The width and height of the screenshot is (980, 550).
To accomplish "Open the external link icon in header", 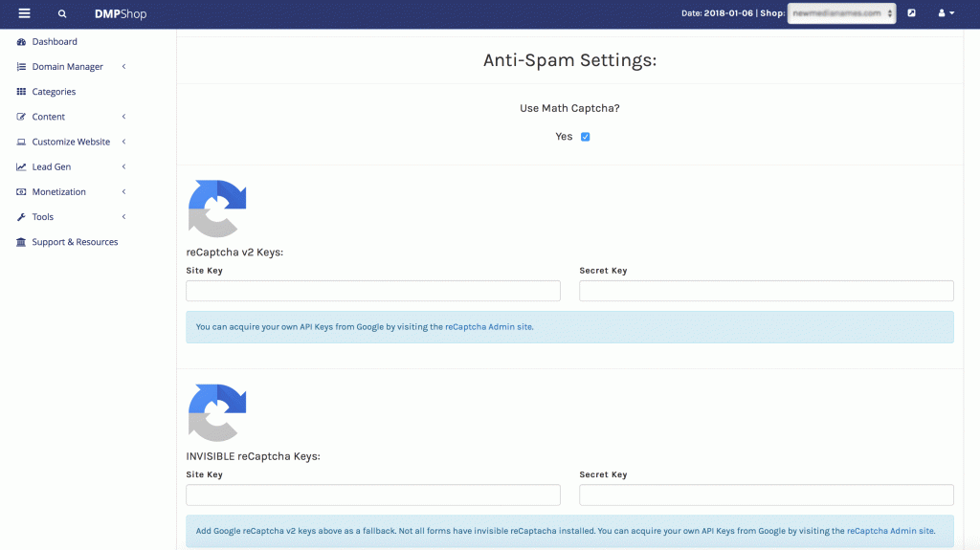I will click(x=911, y=13).
